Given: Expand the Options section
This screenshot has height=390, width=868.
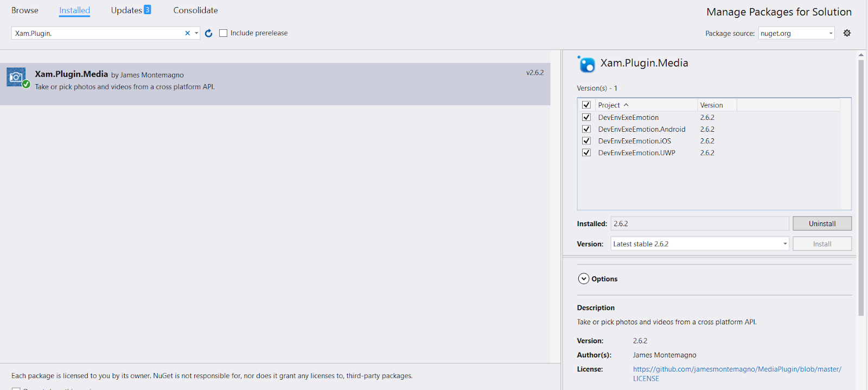Looking at the screenshot, I should pyautogui.click(x=584, y=279).
